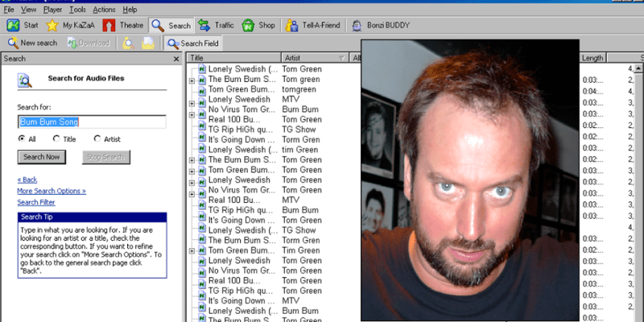Screen dimensions: 644x322
Task: Select the All radio button
Action: click(21, 138)
